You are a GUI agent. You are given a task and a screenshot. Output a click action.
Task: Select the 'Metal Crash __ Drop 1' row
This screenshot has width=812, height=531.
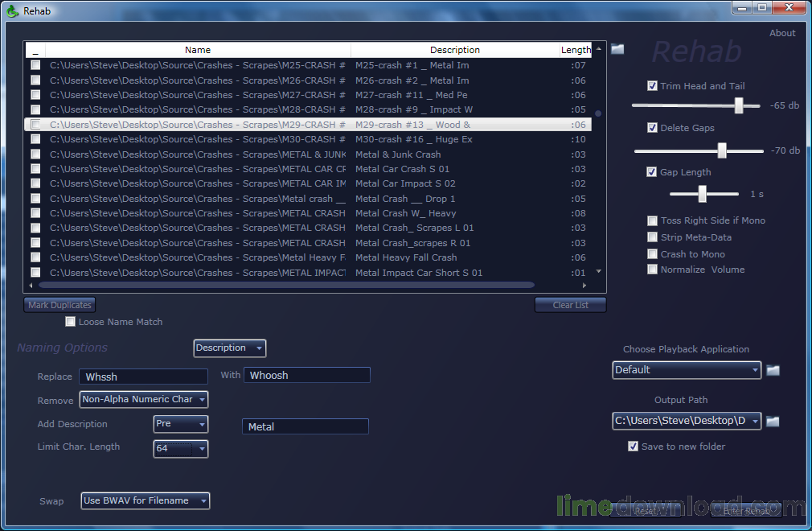coord(308,199)
